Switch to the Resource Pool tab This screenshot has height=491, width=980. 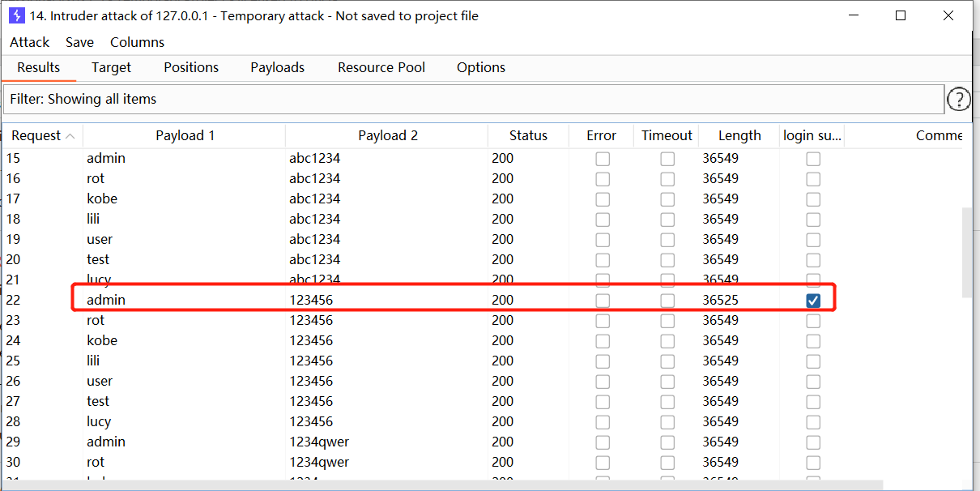tap(381, 67)
